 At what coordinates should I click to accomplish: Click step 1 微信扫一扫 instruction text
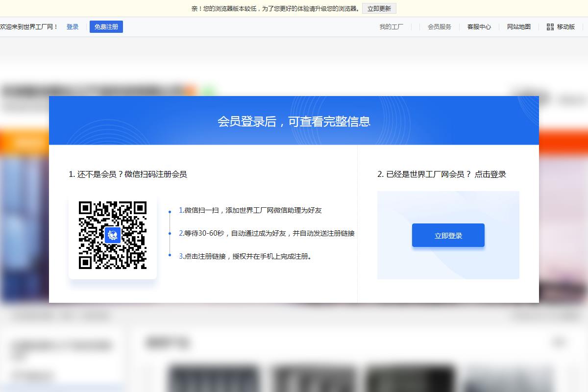250,210
